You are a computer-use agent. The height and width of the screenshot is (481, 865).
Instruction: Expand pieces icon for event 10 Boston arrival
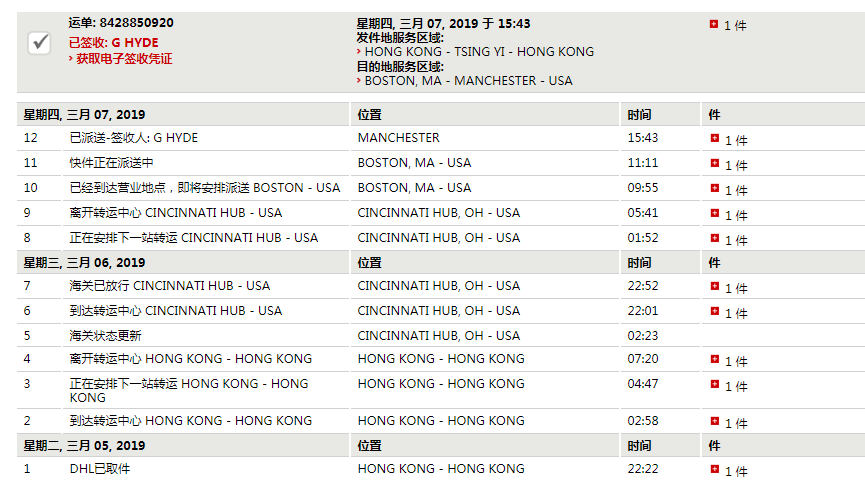pos(714,188)
